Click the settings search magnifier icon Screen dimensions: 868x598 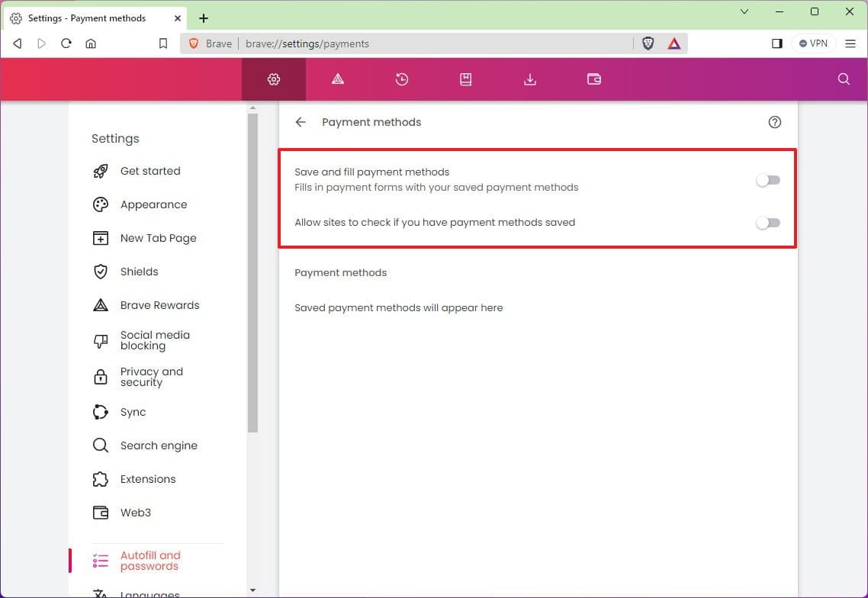click(843, 79)
